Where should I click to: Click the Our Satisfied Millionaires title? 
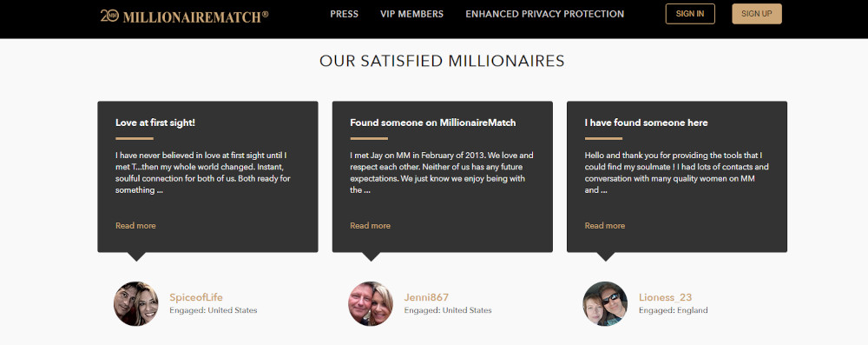(x=443, y=61)
